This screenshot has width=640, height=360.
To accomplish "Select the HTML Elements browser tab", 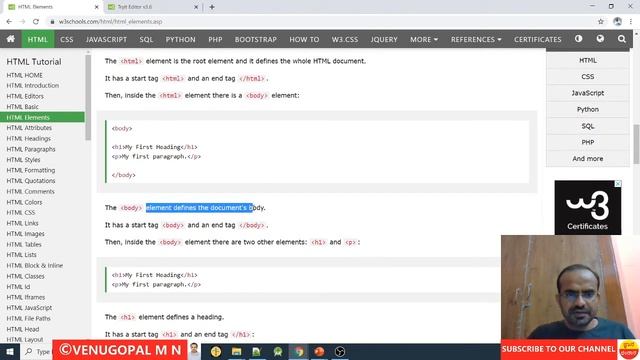I will point(53,7).
